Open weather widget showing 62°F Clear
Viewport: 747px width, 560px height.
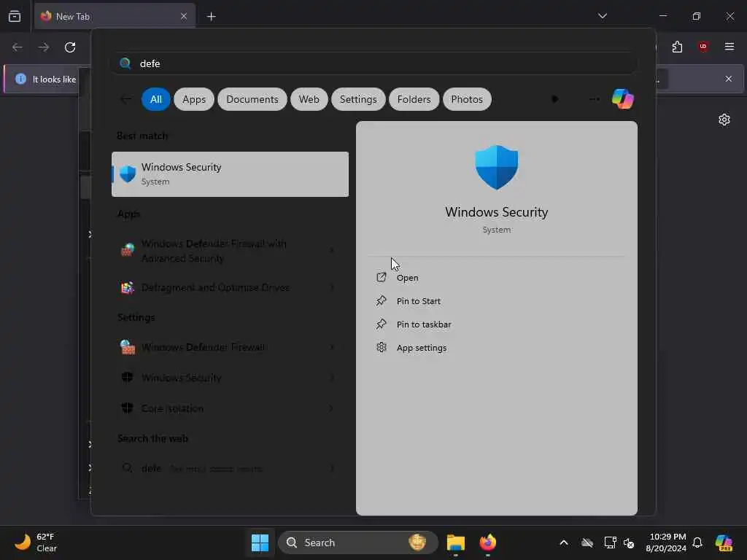pyautogui.click(x=36, y=542)
